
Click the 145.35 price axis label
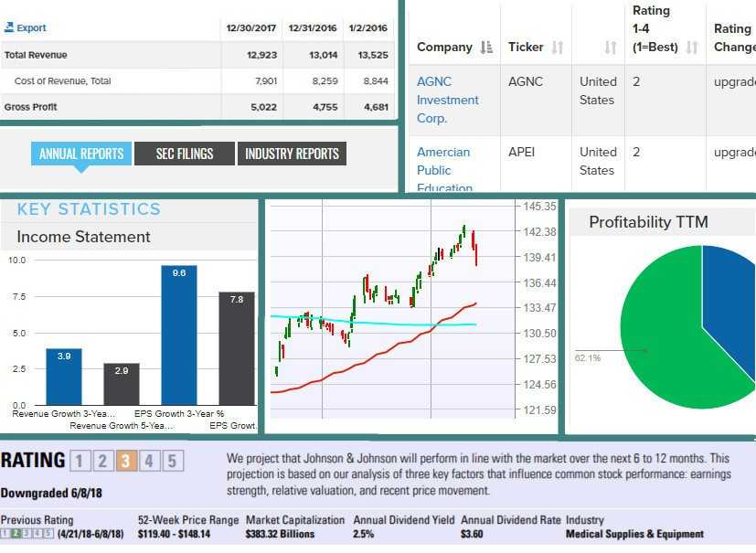coord(539,207)
